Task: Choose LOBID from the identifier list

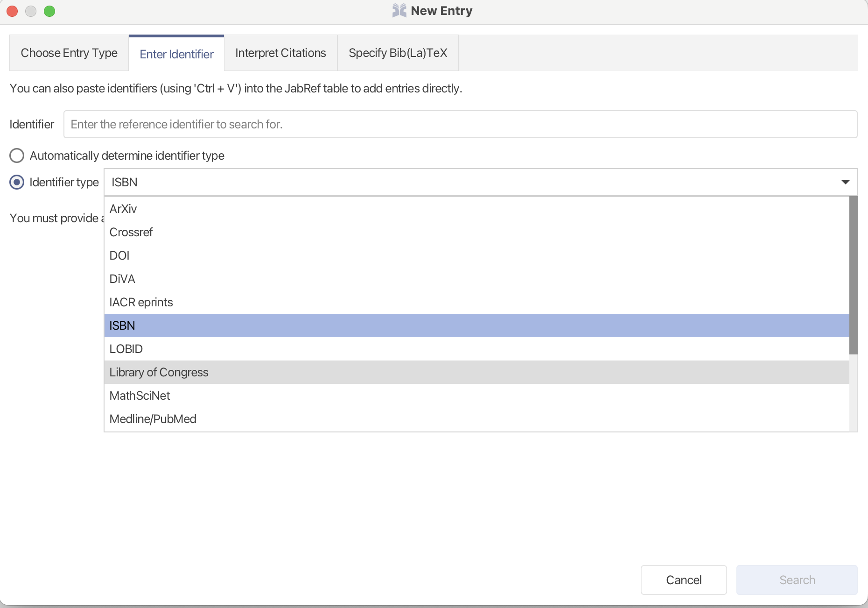Action: pyautogui.click(x=476, y=349)
